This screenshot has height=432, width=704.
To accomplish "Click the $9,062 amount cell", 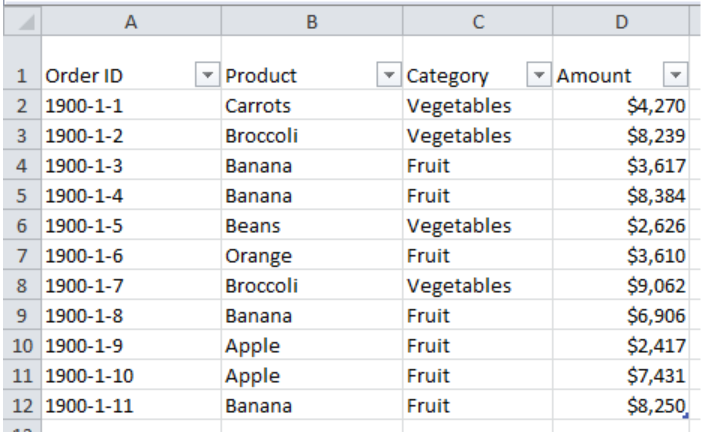I will (621, 286).
